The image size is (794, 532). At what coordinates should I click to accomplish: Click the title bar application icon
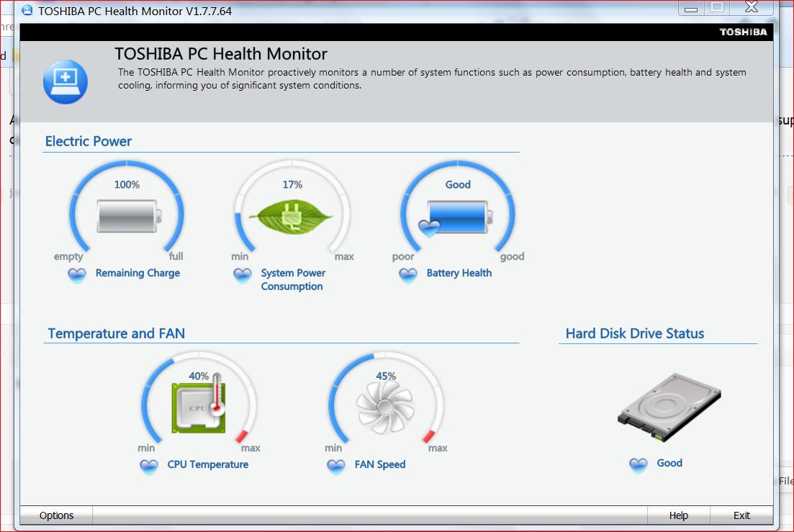click(27, 10)
